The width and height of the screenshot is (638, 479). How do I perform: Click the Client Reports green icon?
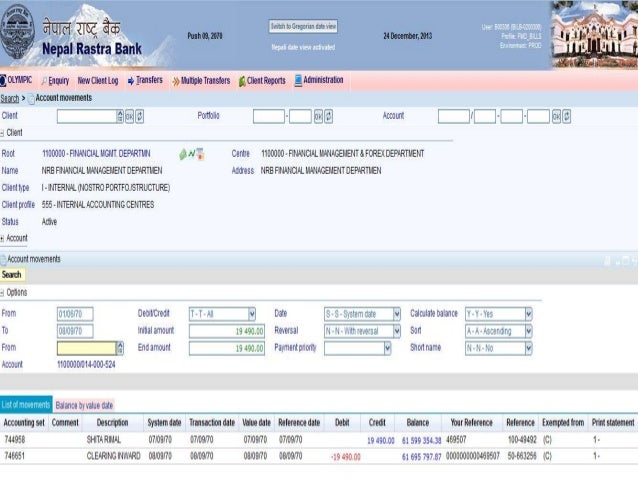(242, 81)
